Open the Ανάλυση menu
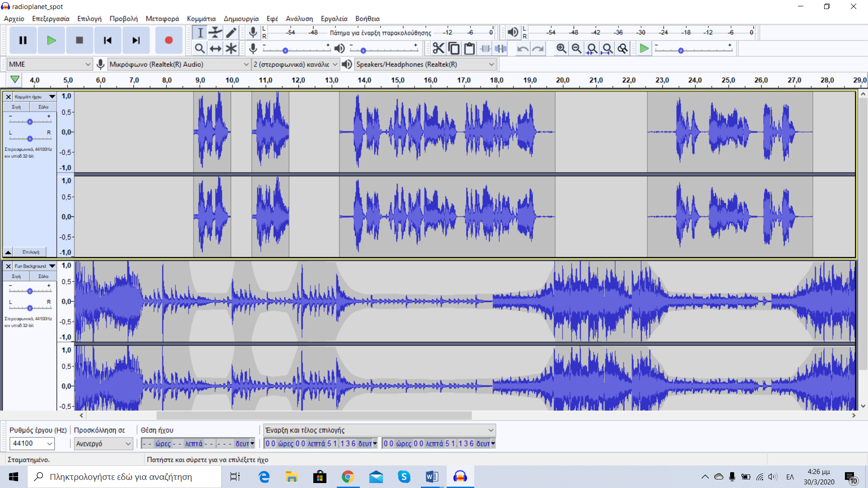The image size is (868, 488). click(x=299, y=19)
